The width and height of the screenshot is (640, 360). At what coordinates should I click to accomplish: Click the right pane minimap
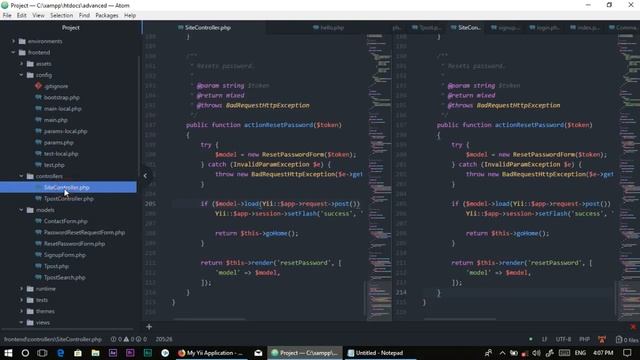(629, 177)
